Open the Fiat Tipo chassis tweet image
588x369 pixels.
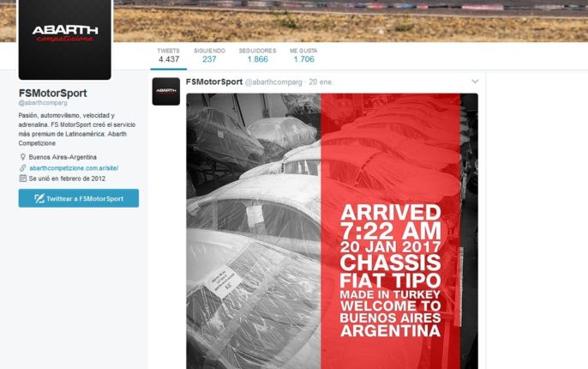pyautogui.click(x=332, y=231)
